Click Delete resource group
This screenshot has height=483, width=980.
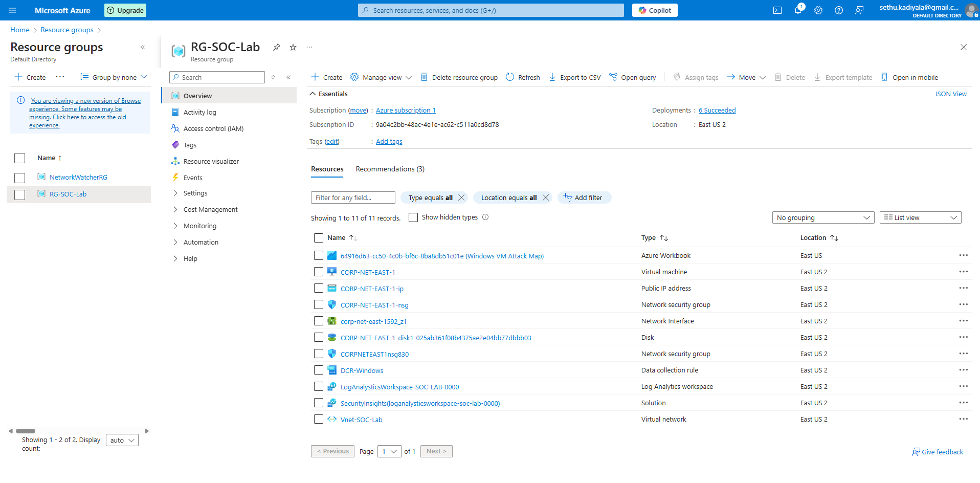point(459,77)
